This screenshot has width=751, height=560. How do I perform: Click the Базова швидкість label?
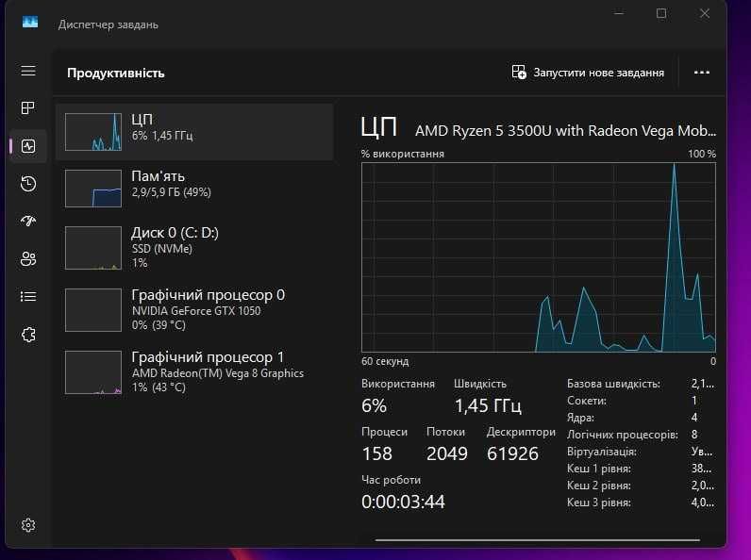click(x=613, y=384)
